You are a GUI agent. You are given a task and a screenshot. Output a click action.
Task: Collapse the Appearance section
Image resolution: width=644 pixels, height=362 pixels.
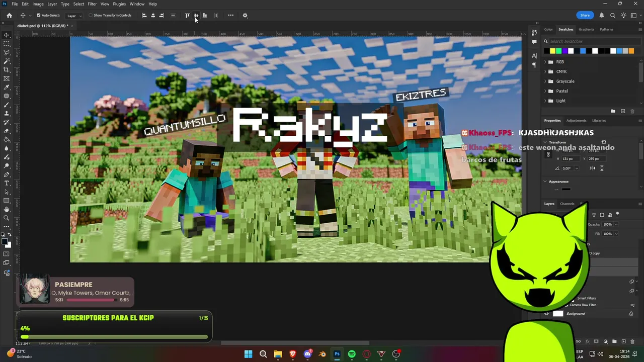[x=545, y=182]
